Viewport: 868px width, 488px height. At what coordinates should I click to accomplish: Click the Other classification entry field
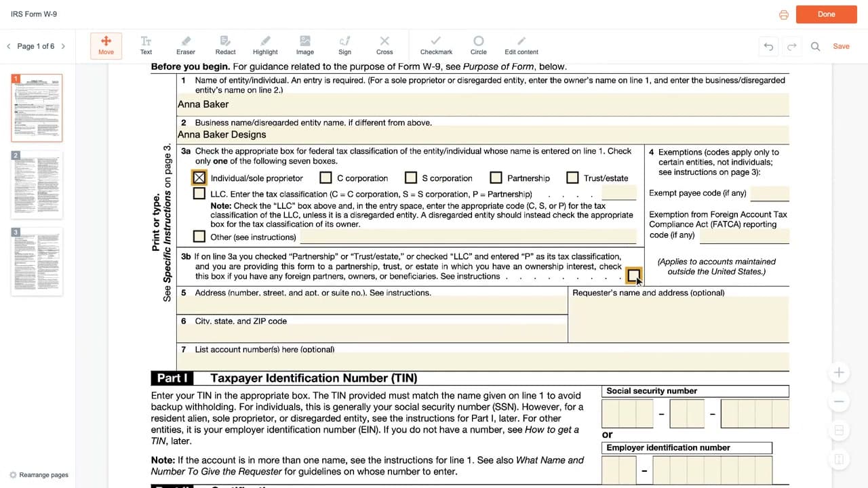(468, 236)
